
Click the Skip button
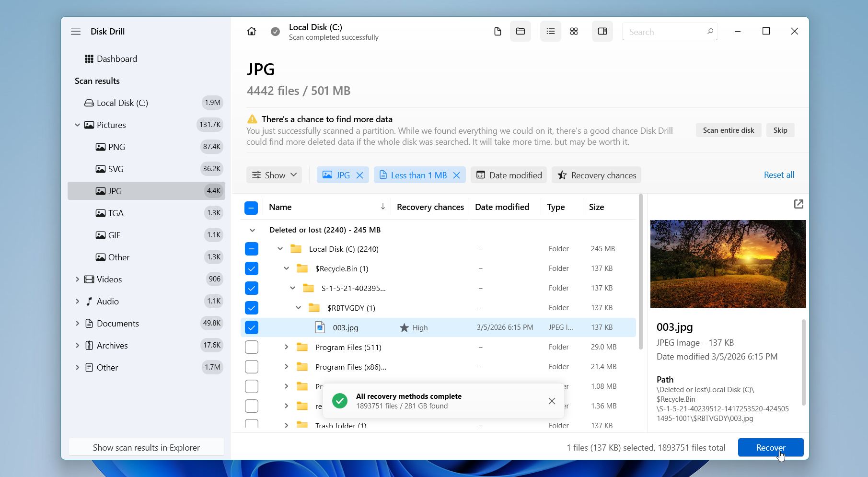tap(780, 130)
